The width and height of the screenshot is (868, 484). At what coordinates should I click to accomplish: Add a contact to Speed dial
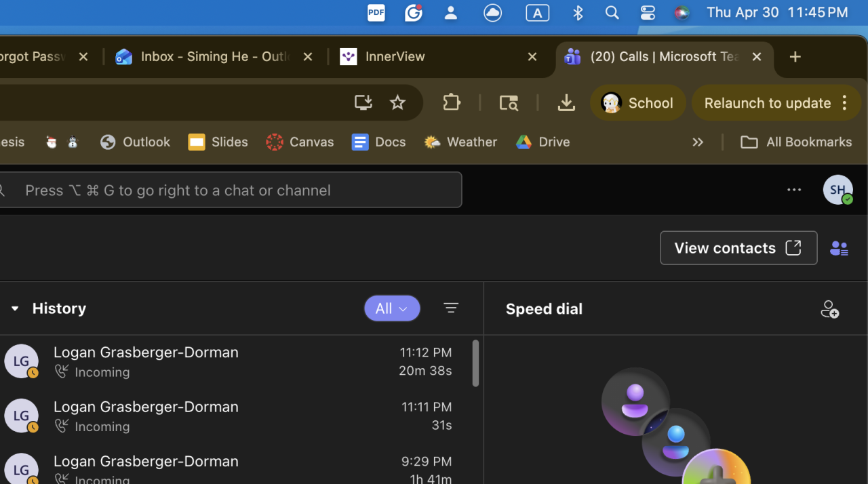[x=829, y=309]
